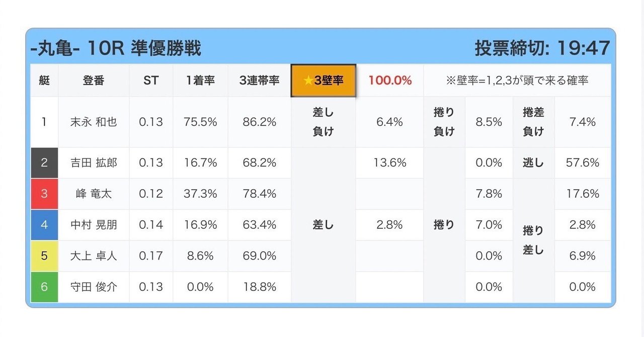This screenshot has height=337, width=644.
Task: Select boat number 6 green cell
Action: click(44, 287)
